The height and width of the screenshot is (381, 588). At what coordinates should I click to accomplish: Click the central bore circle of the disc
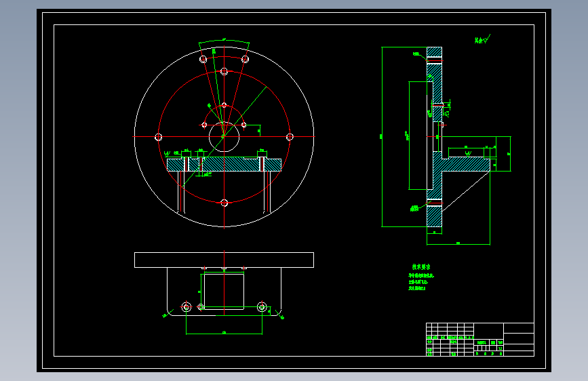coord(224,137)
